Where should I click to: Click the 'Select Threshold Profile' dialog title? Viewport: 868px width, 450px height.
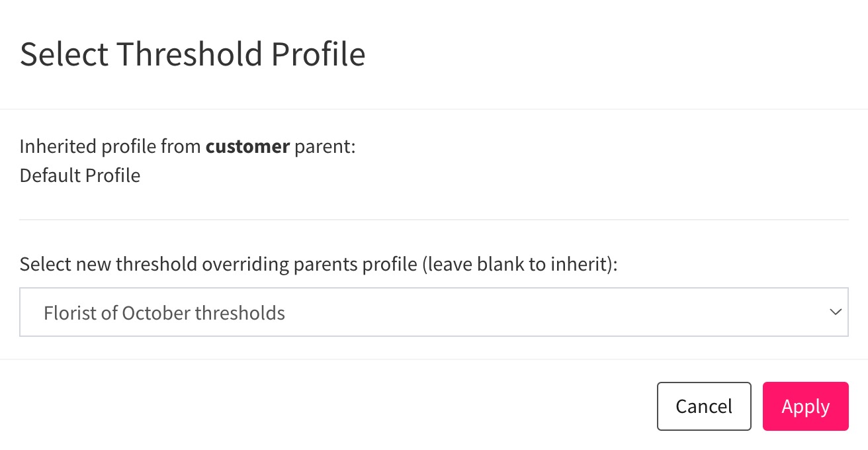[x=193, y=54]
